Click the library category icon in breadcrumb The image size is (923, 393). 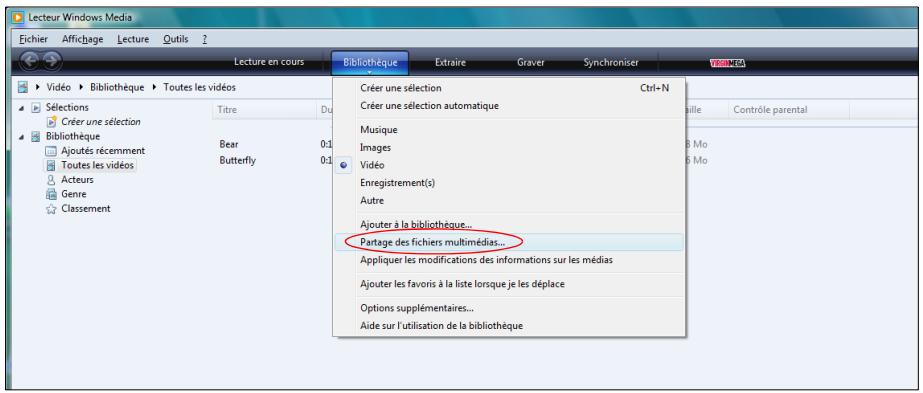[x=23, y=87]
